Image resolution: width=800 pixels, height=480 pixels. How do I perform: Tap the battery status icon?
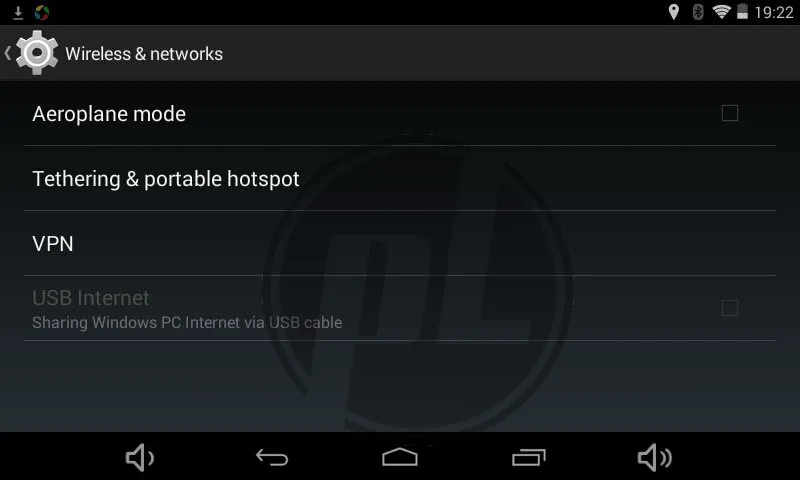click(742, 12)
